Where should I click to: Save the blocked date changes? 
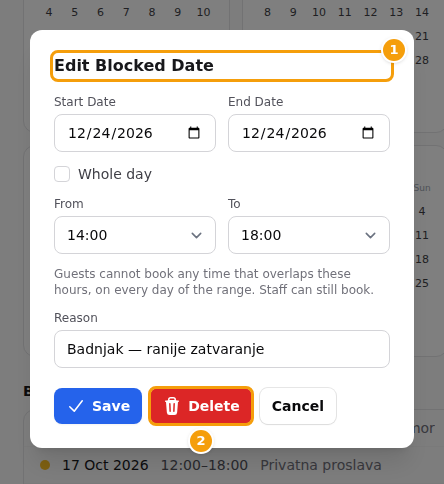tap(98, 406)
